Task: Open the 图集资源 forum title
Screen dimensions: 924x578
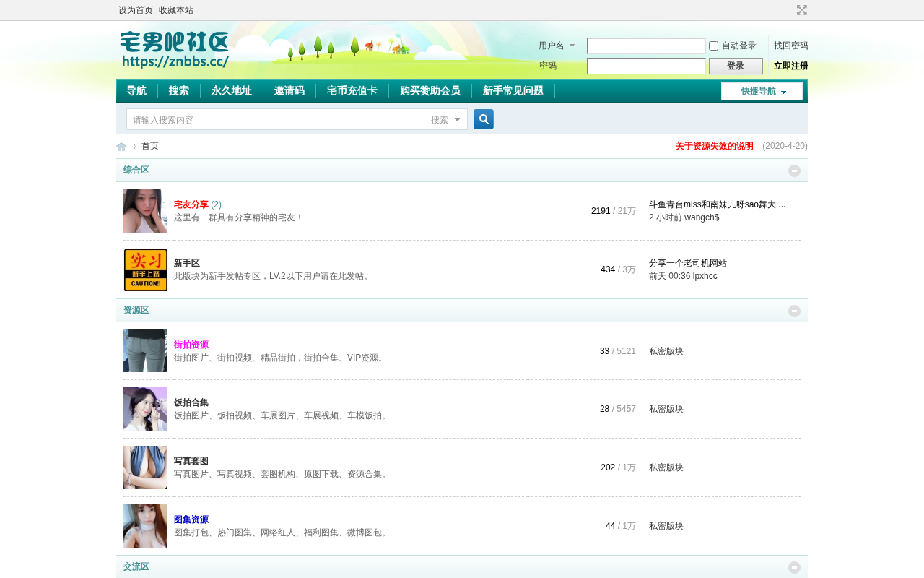Action: click(191, 519)
